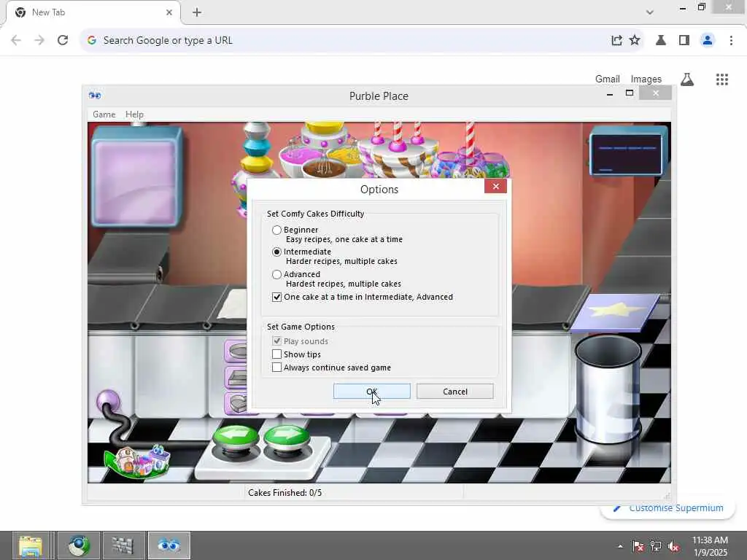747x560 pixels.
Task: Click the Chrome forward arrow
Action: point(39,41)
